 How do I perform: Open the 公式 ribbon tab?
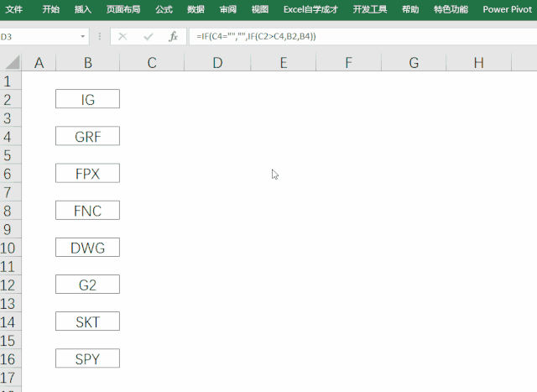pos(164,9)
